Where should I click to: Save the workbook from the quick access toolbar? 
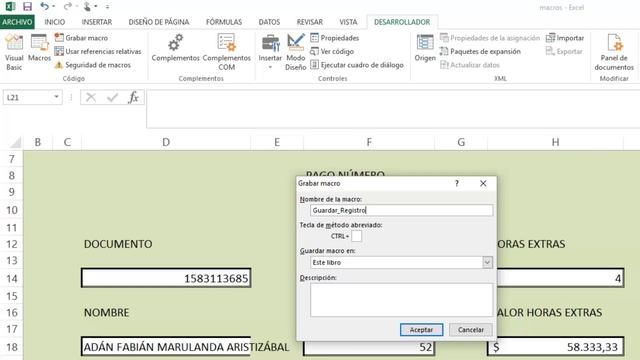[x=27, y=7]
